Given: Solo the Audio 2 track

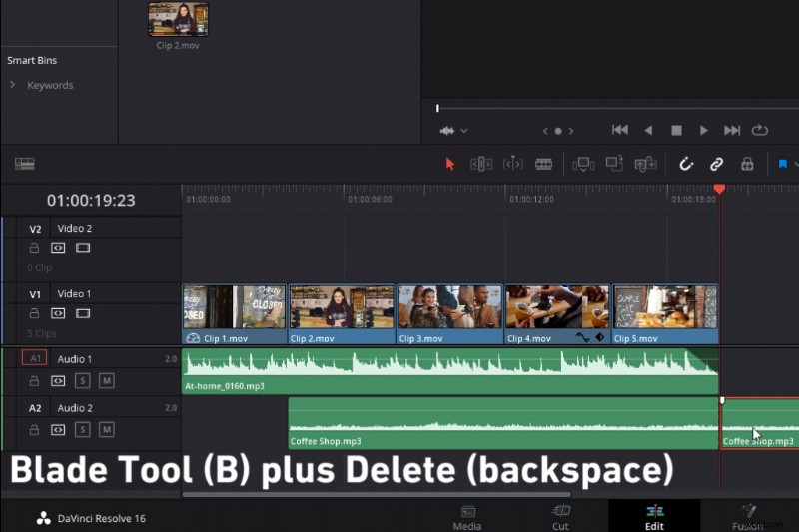Looking at the screenshot, I should (83, 430).
